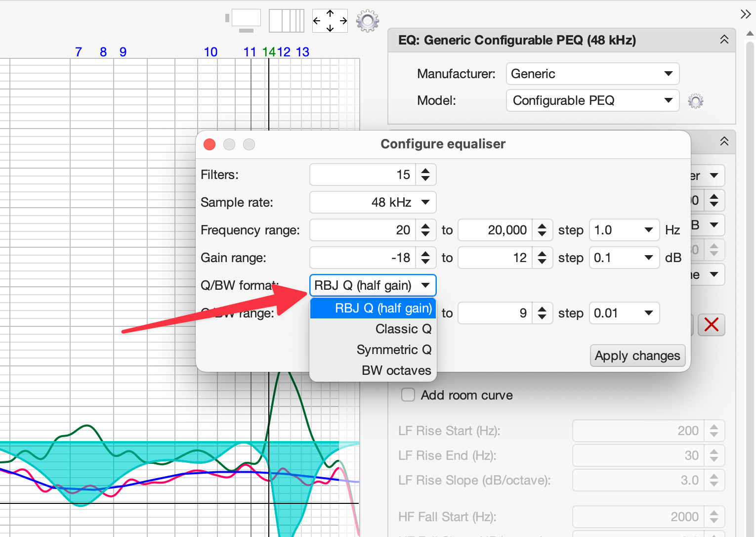756x537 pixels.
Task: Open the Sample rate 48 kHz dropdown
Action: pyautogui.click(x=373, y=202)
